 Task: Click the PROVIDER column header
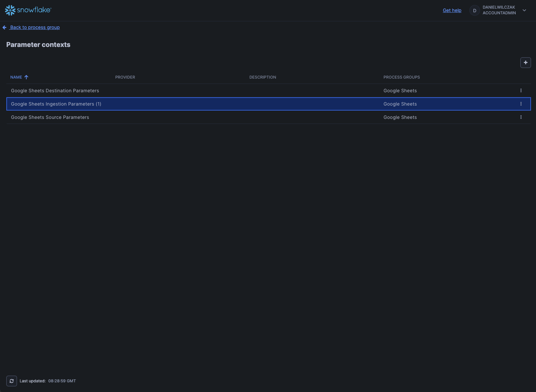tap(125, 77)
